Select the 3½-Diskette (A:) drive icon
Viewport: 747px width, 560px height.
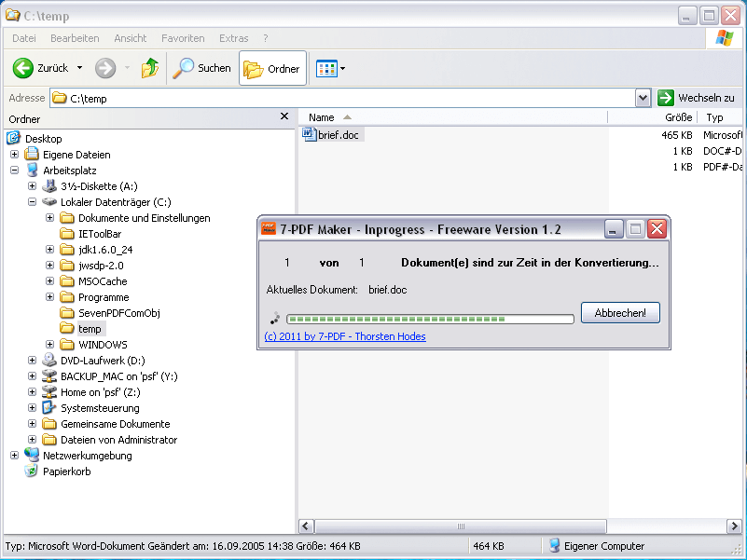(49, 185)
